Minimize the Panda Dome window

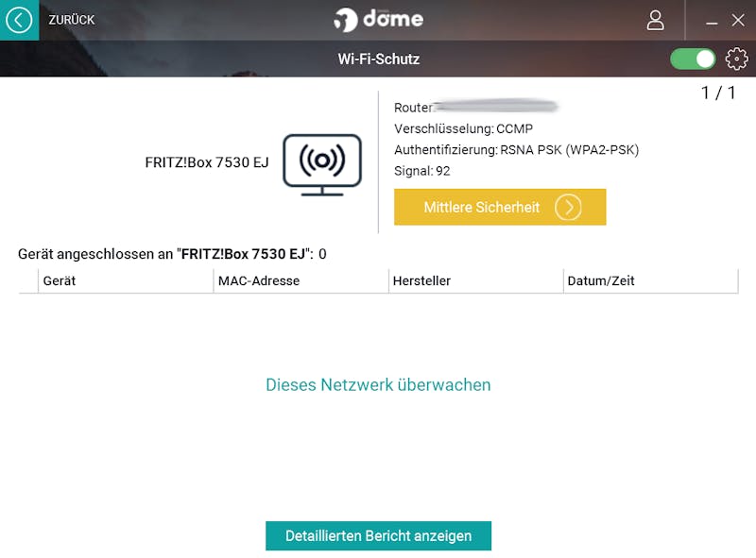point(712,21)
